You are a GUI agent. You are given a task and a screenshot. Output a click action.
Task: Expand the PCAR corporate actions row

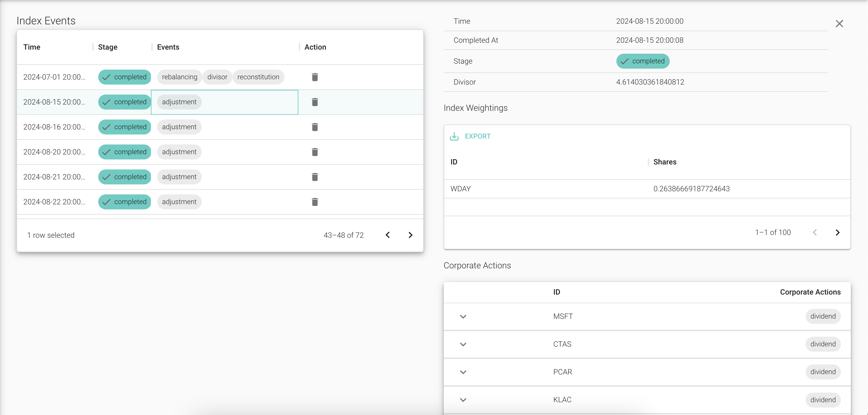(x=463, y=372)
